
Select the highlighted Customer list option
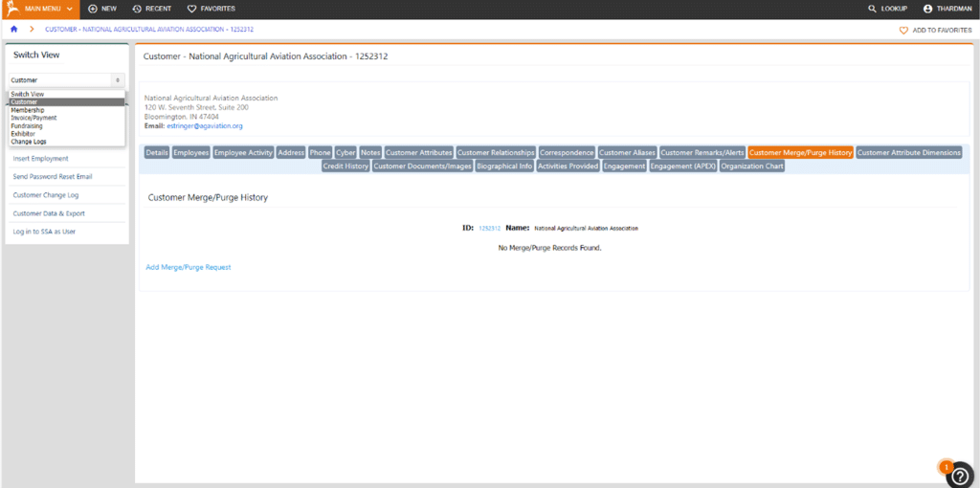(x=67, y=101)
